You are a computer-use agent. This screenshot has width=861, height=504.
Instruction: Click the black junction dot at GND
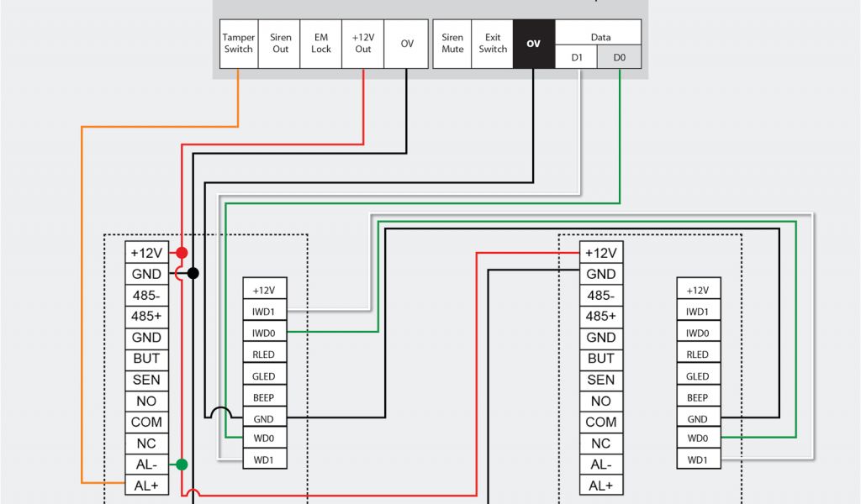coord(193,273)
